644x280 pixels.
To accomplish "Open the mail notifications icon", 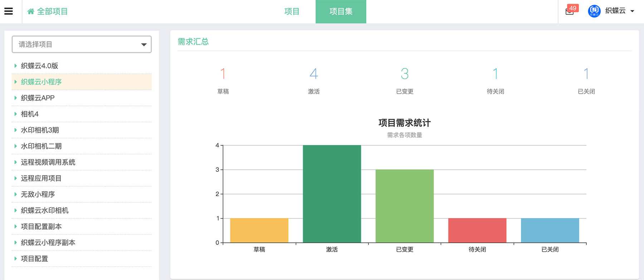I will pos(569,11).
